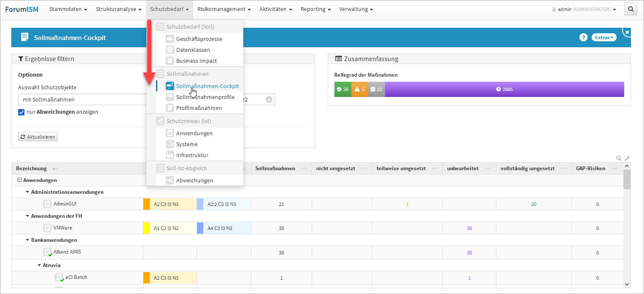This screenshot has height=294, width=644.
Task: Click the green 58 maturity segment
Action: point(342,89)
